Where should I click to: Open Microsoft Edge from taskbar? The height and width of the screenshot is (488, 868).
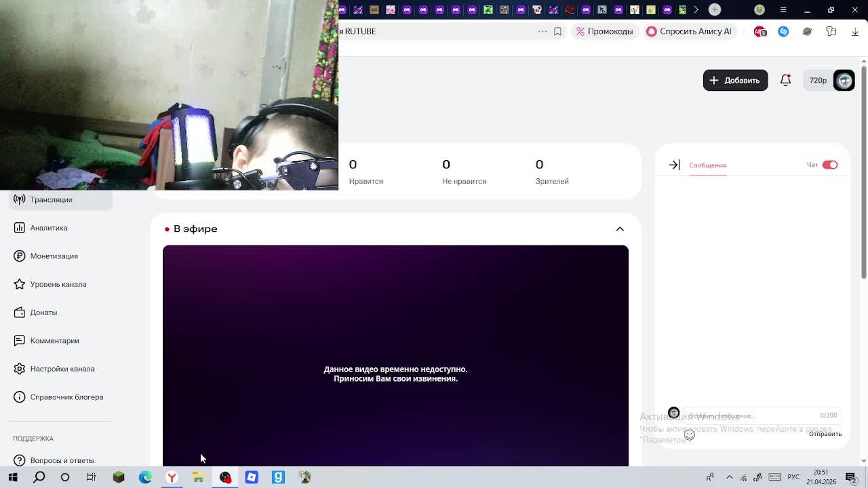[x=145, y=477]
